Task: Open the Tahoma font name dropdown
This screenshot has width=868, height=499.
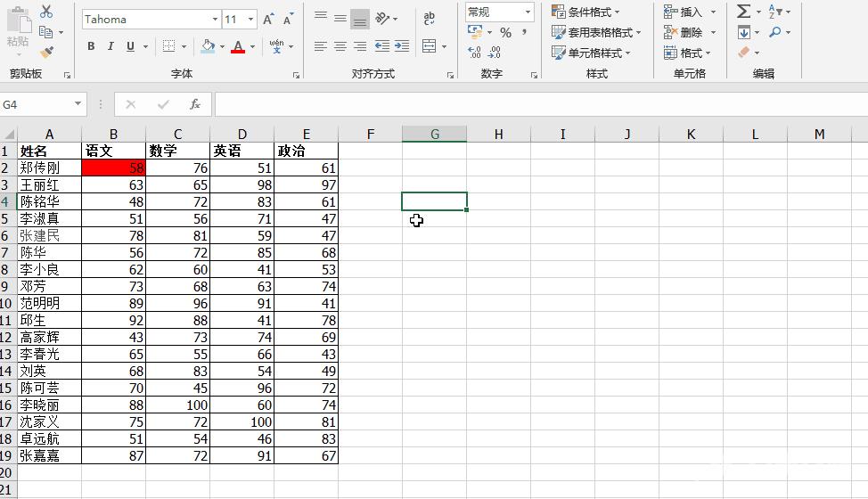Action: tap(215, 19)
